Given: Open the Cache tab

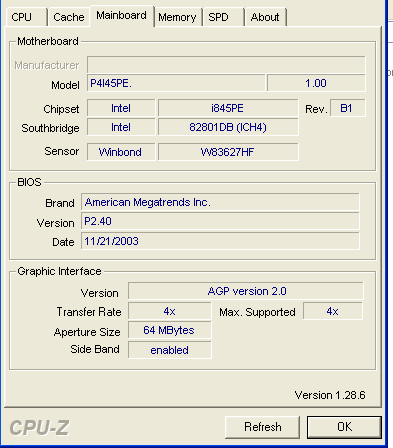Looking at the screenshot, I should 69,17.
